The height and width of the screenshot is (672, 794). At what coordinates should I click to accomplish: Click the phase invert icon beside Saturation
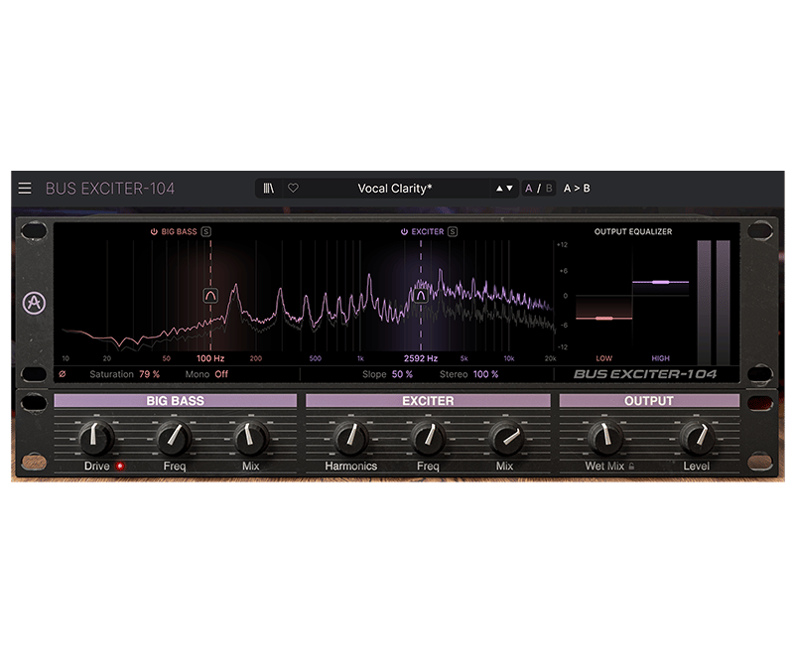[x=64, y=374]
